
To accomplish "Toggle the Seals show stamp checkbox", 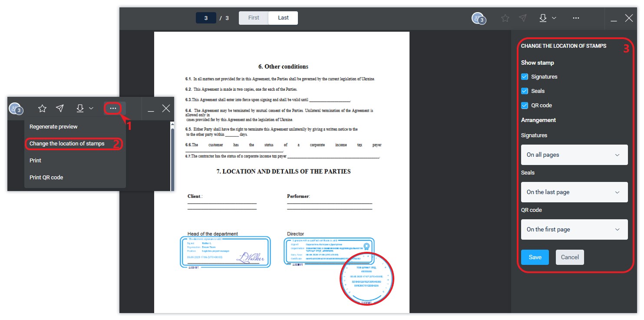I will (525, 91).
